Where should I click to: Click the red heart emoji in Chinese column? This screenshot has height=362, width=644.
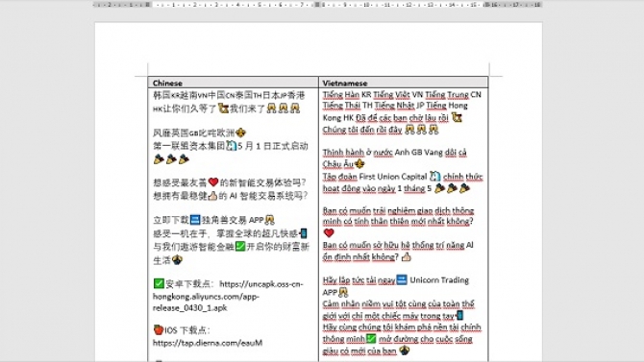click(213, 181)
